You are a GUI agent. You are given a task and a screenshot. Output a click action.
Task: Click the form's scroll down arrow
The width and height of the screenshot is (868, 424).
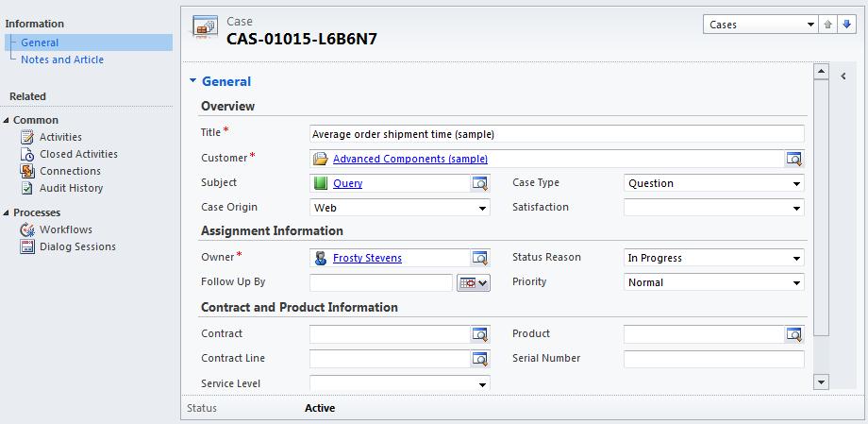click(x=821, y=382)
